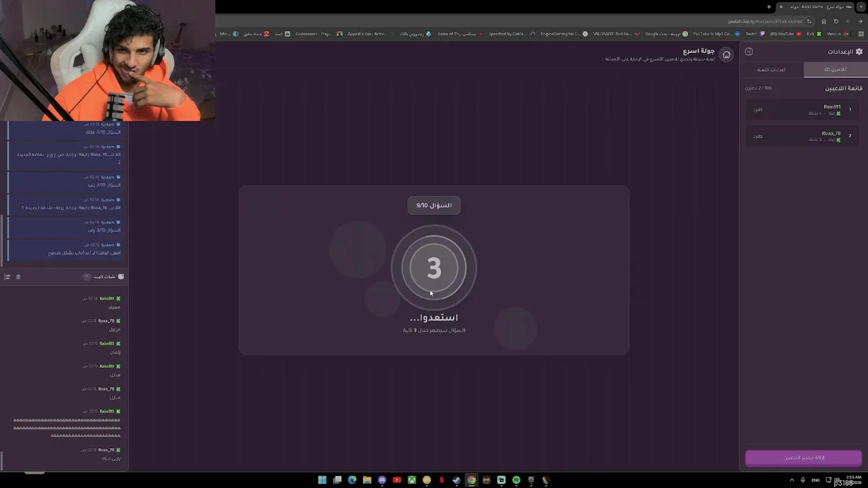Open Discord from the taskbar

[382, 480]
